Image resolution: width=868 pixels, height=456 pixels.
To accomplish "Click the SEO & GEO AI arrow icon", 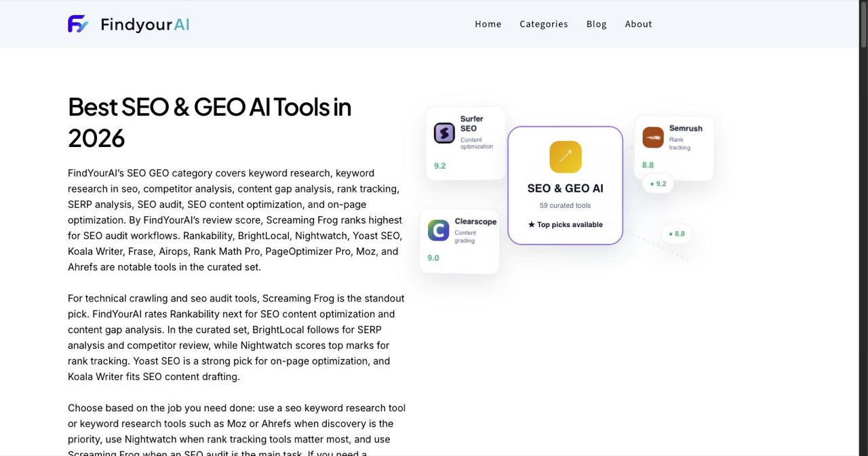I will click(x=566, y=157).
